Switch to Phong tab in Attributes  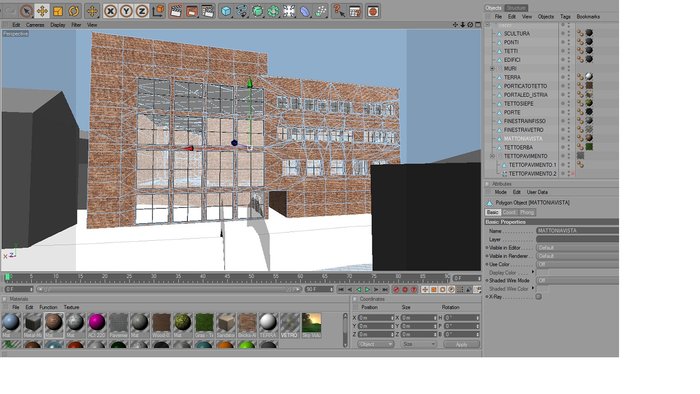pyautogui.click(x=527, y=212)
